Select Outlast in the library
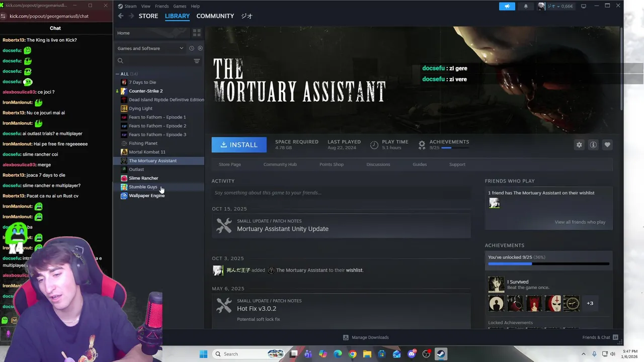This screenshot has width=644, height=362. click(x=136, y=169)
